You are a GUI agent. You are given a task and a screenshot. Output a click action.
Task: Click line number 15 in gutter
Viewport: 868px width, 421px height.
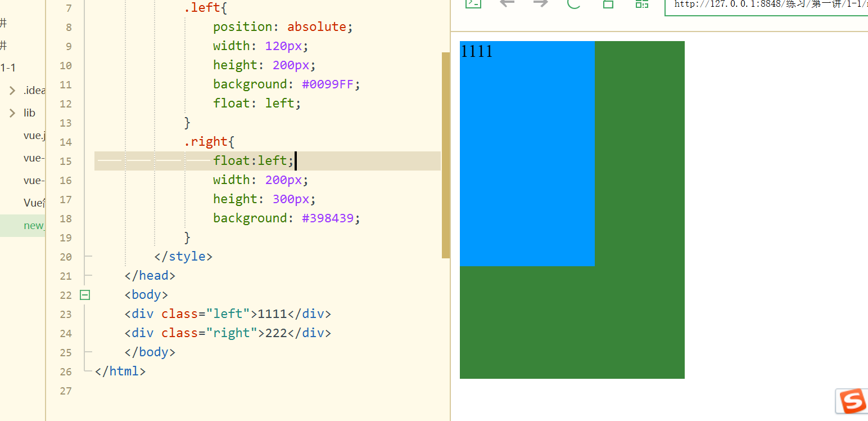[x=66, y=162]
